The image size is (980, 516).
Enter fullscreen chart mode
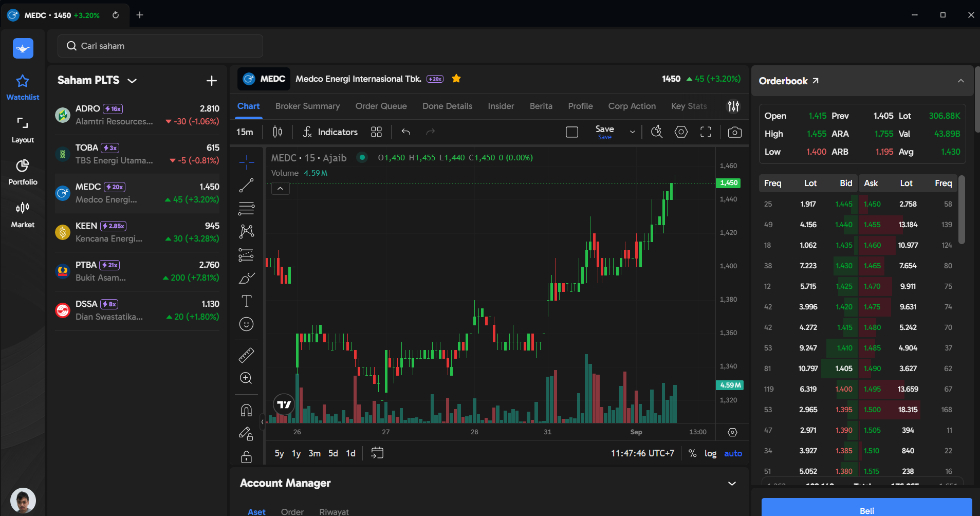[x=706, y=132]
